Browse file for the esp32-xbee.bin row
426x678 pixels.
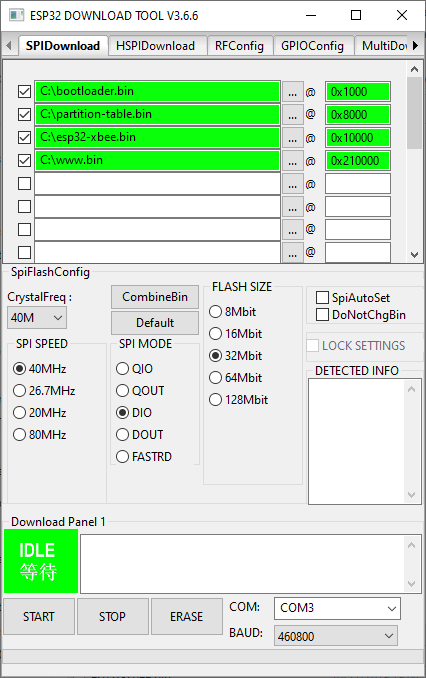click(293, 138)
